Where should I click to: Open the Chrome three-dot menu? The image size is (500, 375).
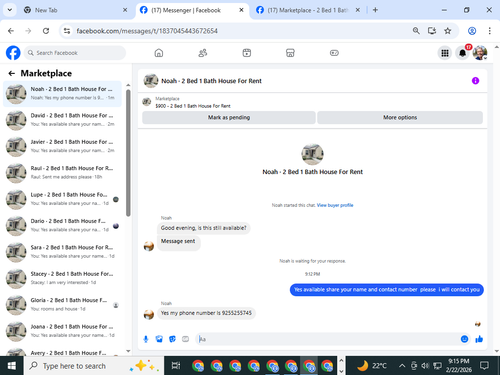tap(490, 31)
